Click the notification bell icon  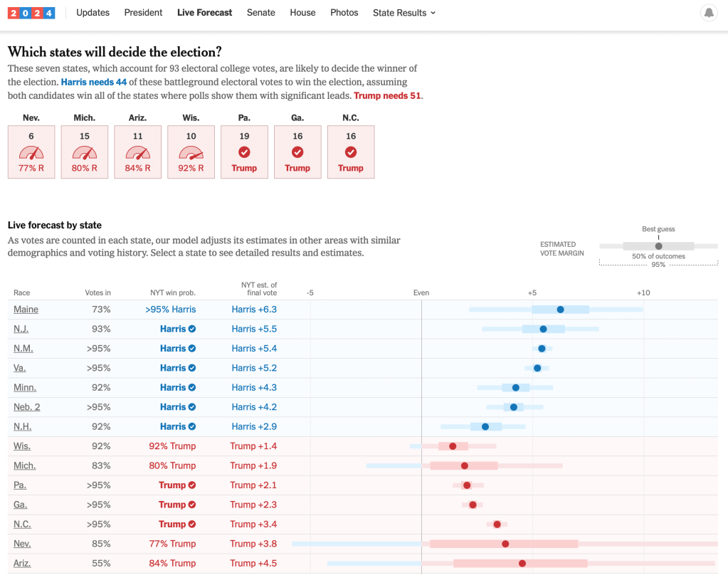click(x=709, y=13)
